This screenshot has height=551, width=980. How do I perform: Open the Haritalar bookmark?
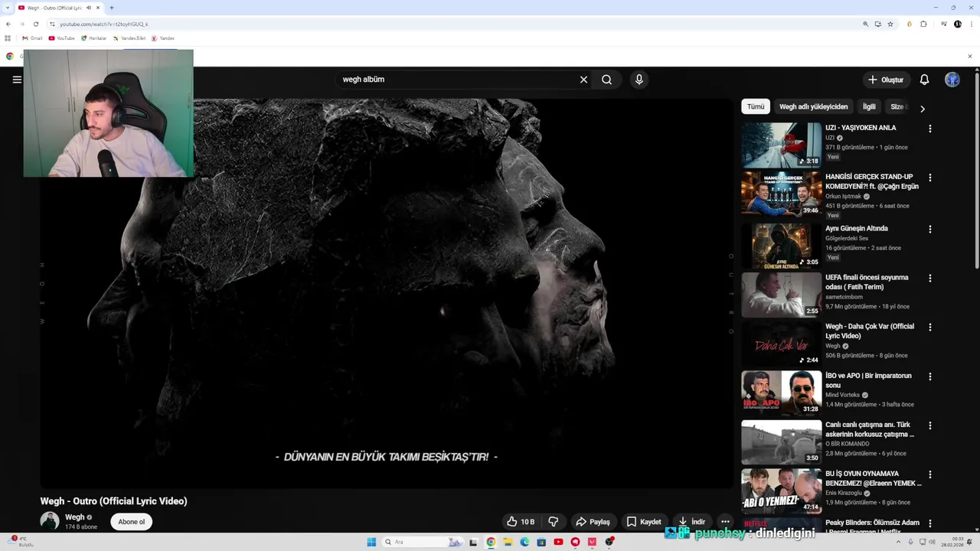point(93,38)
